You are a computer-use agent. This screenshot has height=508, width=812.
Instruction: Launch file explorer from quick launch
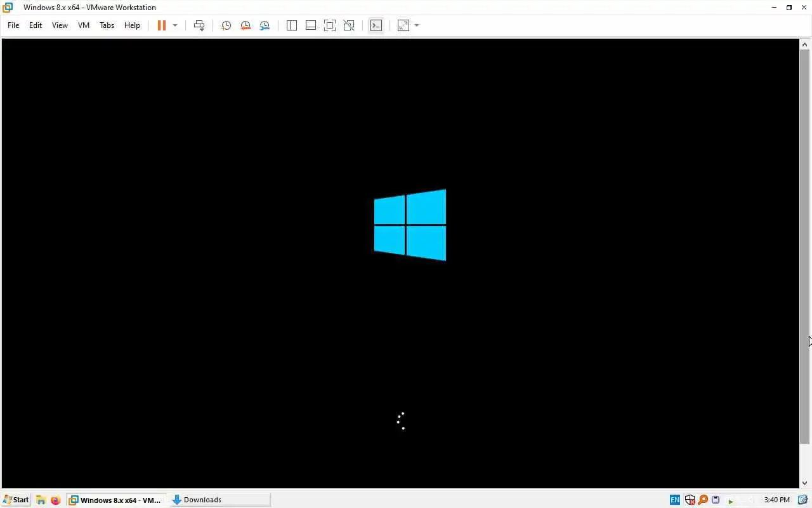[x=41, y=500]
